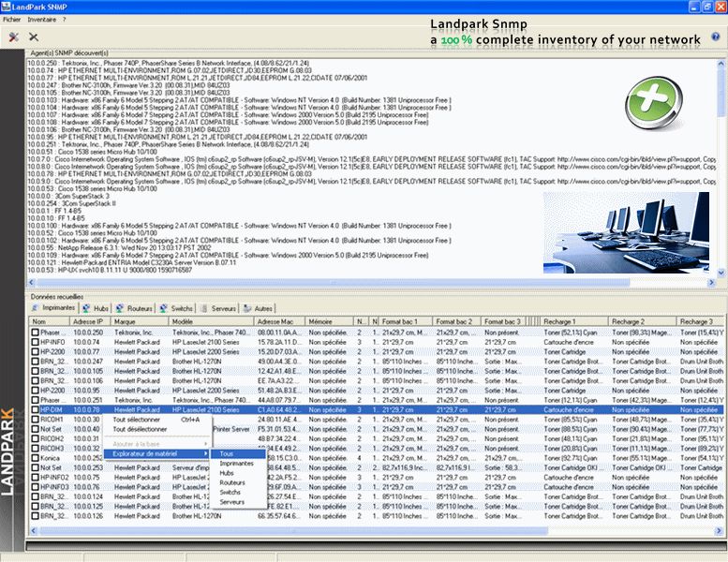The height and width of the screenshot is (562, 728).
Task: Click agent list horizontal scrollbar right arrow
Action: pyautogui.click(x=711, y=282)
